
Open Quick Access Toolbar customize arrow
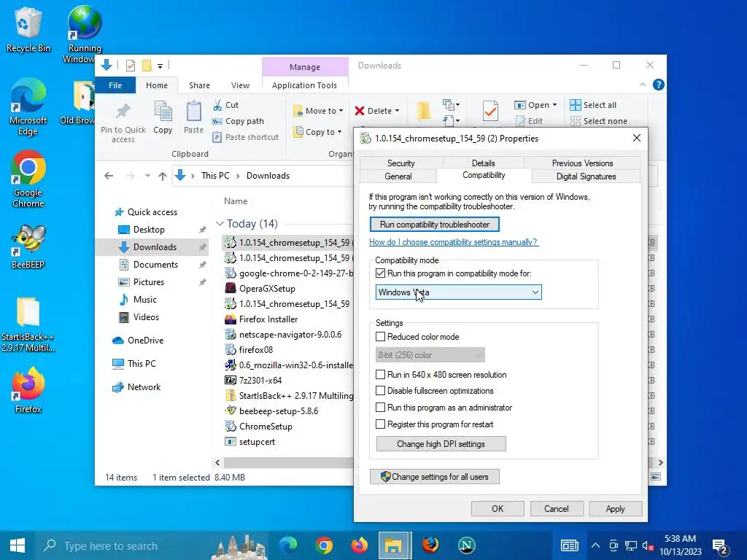point(160,66)
